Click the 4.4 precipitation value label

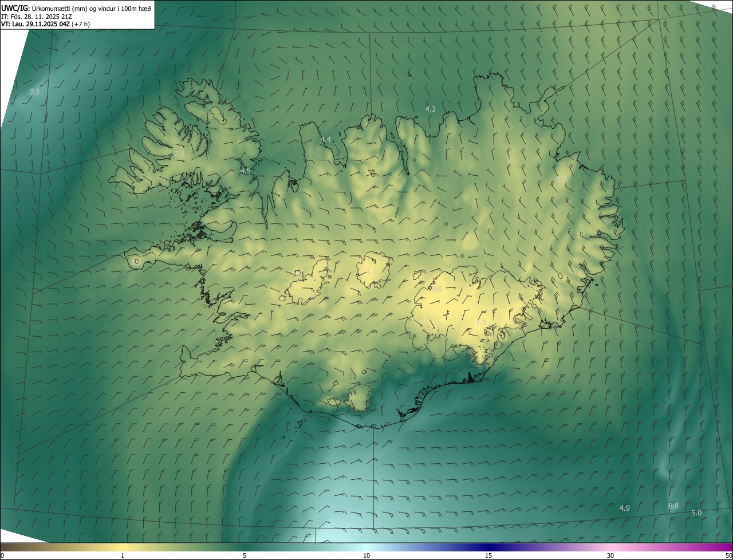pos(325,139)
